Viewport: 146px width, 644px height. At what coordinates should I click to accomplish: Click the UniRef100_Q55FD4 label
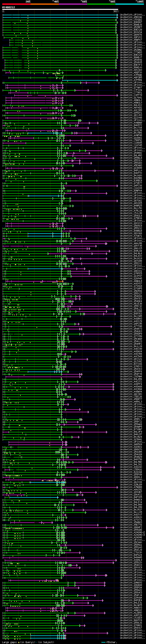tap(131, 588)
